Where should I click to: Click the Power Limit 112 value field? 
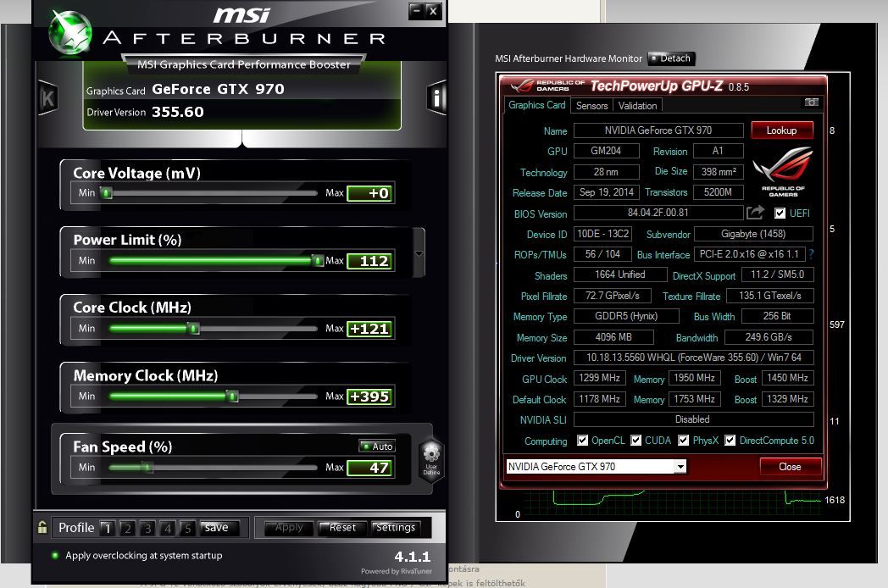coord(370,261)
